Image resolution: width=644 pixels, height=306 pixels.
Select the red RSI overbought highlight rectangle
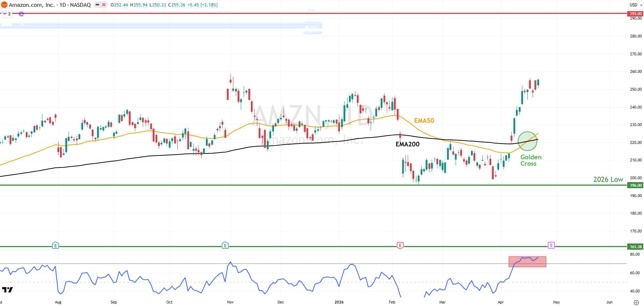pyautogui.click(x=527, y=262)
